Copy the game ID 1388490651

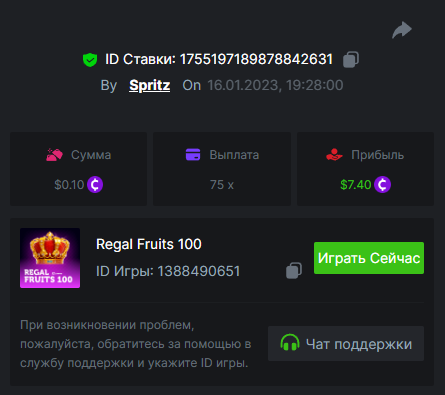(x=294, y=270)
